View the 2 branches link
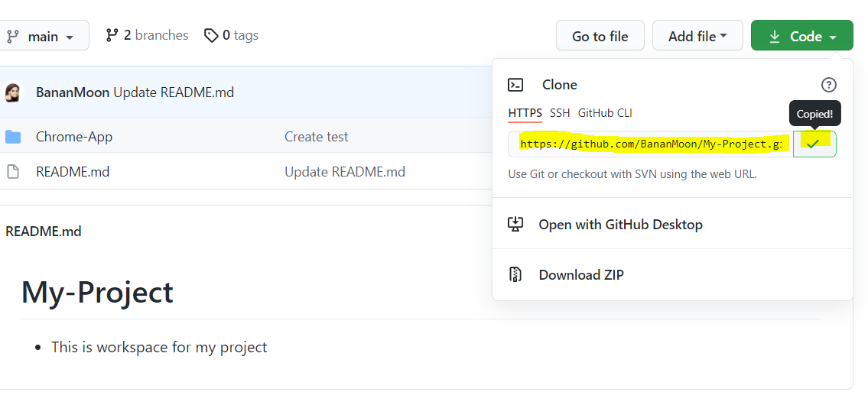 tap(147, 35)
